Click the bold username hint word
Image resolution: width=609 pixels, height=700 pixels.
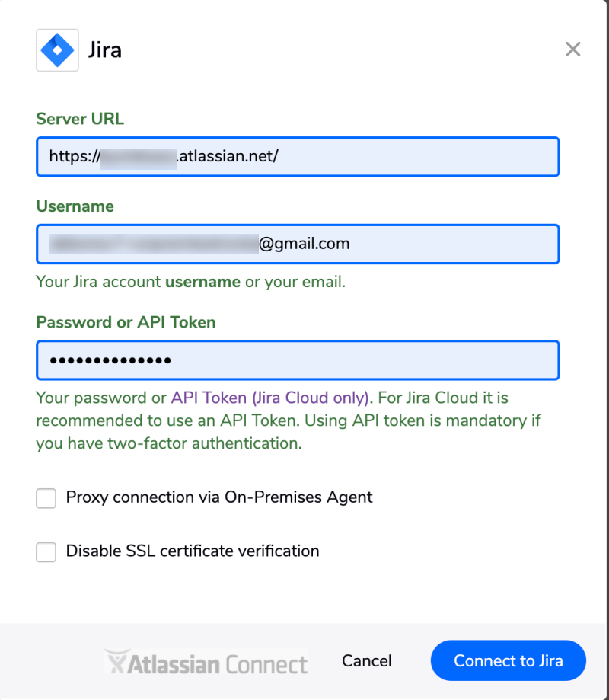203,282
